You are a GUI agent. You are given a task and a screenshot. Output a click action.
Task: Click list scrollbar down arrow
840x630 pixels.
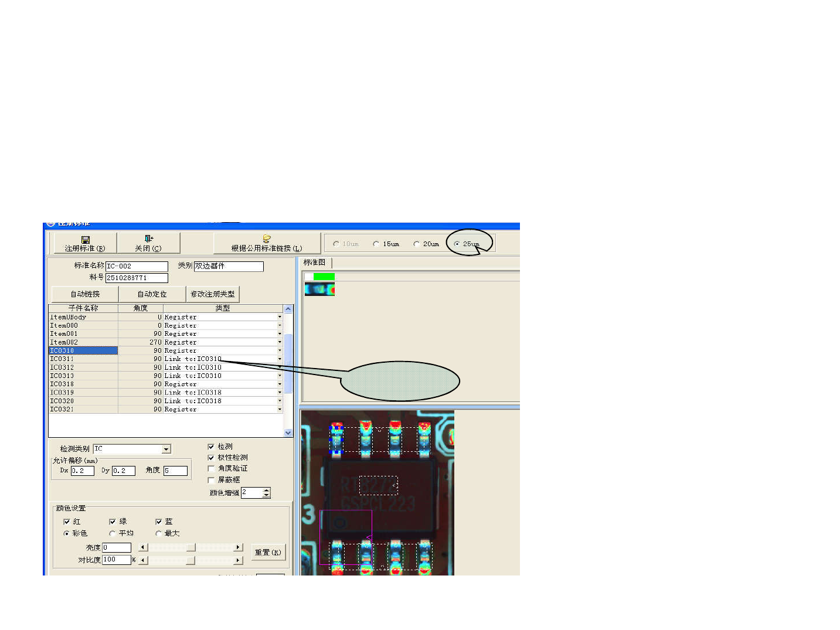[288, 433]
